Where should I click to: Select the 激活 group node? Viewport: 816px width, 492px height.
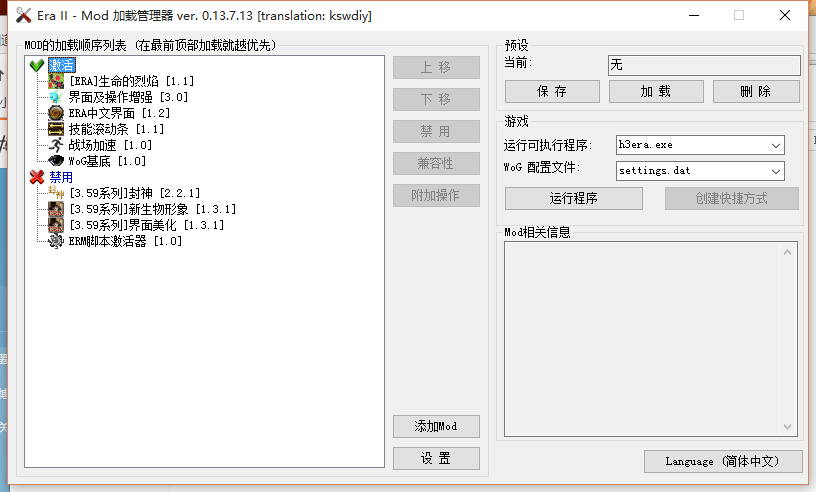tap(62, 66)
